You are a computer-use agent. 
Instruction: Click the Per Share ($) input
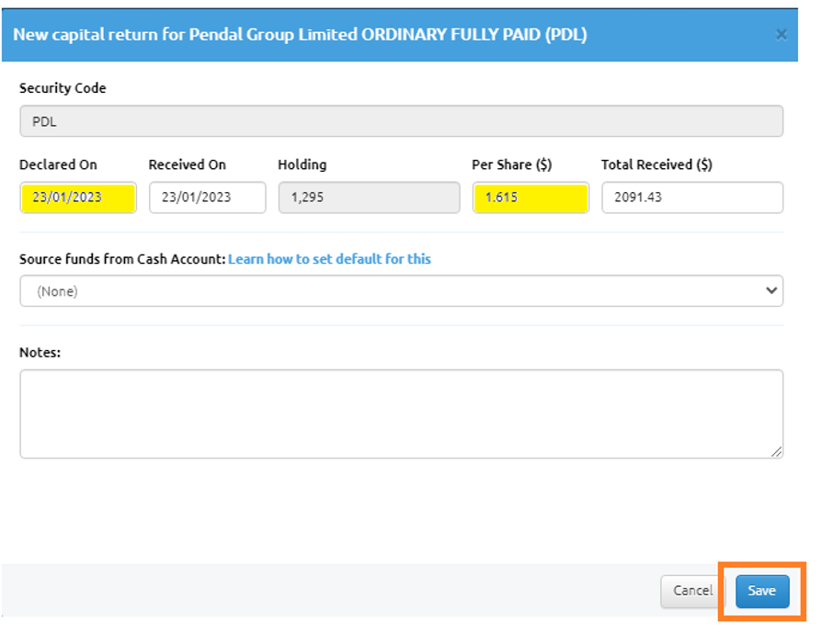click(x=530, y=198)
